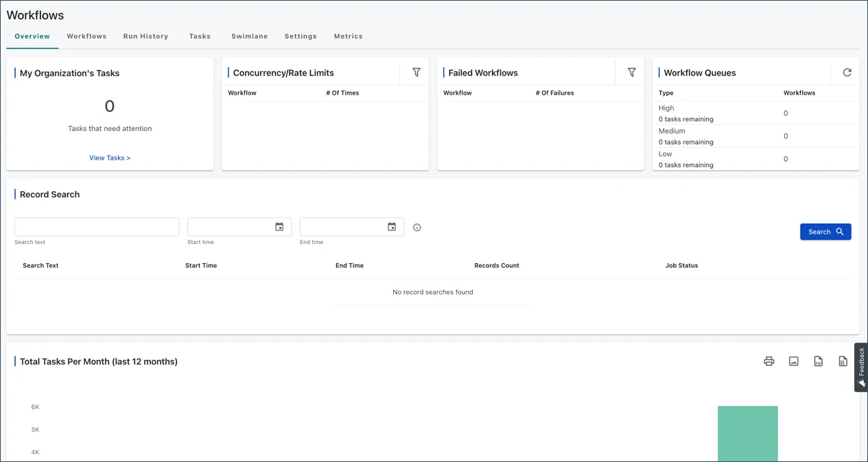This screenshot has height=462, width=868.
Task: Click the Low queue row label
Action: 665,154
